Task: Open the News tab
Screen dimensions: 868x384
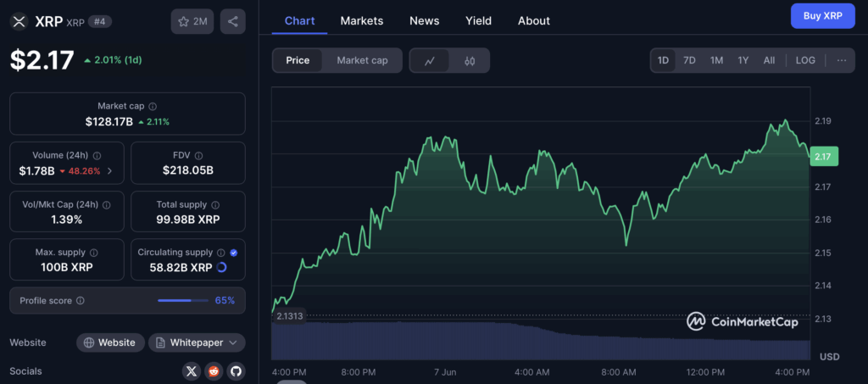Action: [424, 21]
